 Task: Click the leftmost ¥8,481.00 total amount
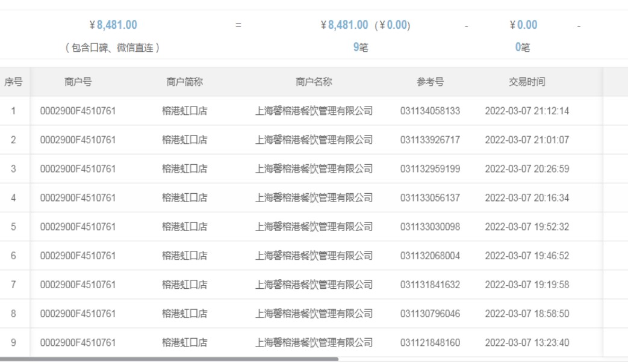click(x=113, y=25)
